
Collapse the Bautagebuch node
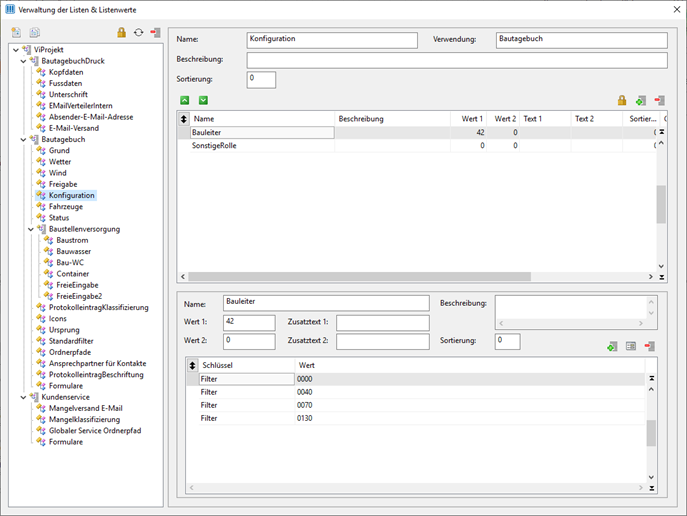pyautogui.click(x=23, y=139)
